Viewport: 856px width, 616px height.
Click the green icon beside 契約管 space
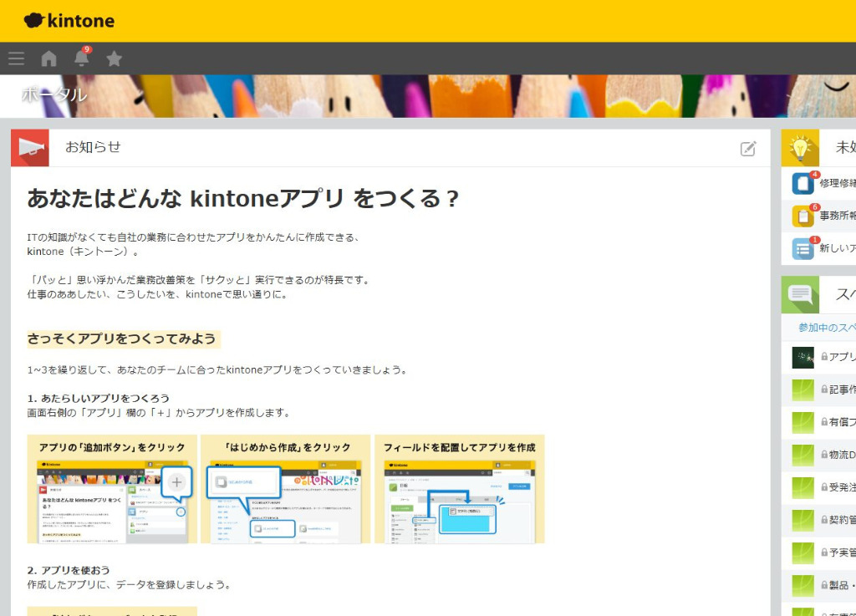[803, 521]
